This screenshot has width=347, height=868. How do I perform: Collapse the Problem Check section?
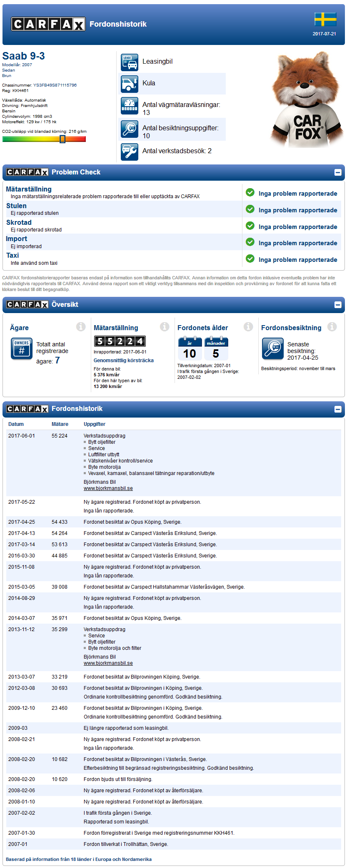(338, 172)
